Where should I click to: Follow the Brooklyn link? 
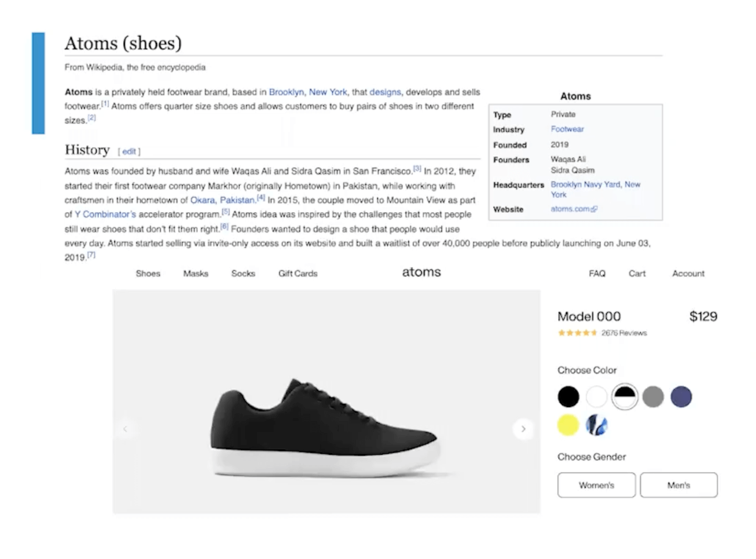(286, 92)
